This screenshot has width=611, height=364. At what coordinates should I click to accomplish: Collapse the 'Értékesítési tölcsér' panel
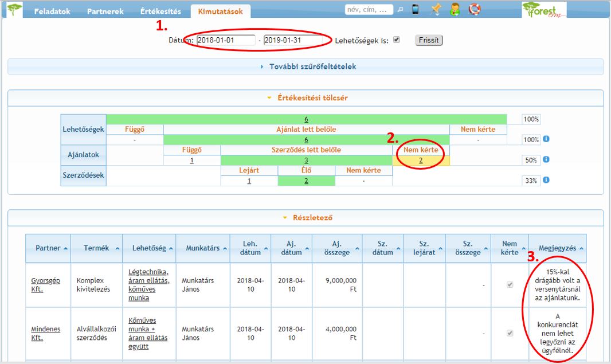305,97
